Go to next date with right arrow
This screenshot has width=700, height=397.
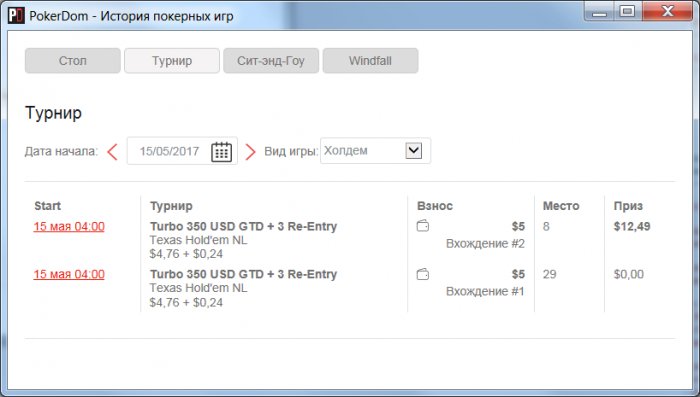click(x=250, y=152)
